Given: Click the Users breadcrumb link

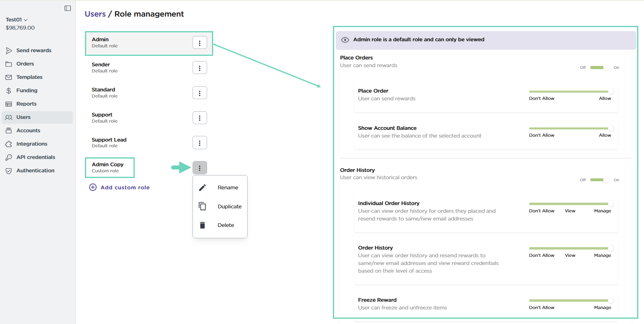Looking at the screenshot, I should (95, 14).
